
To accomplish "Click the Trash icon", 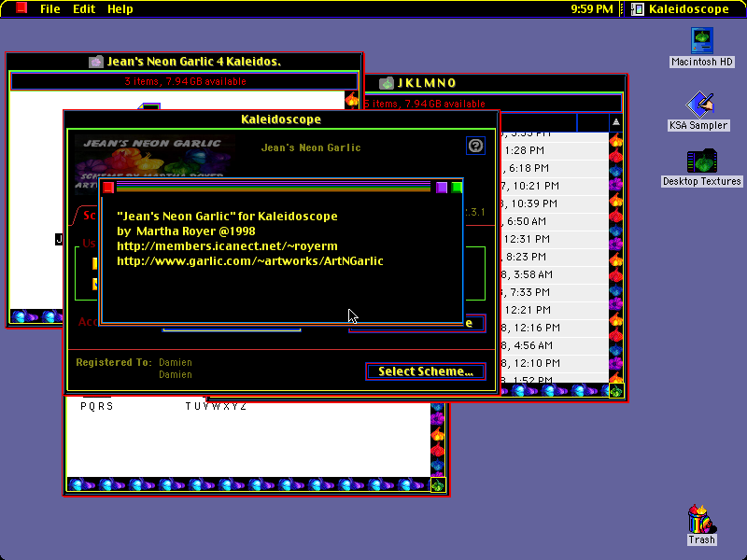I will pos(702,519).
